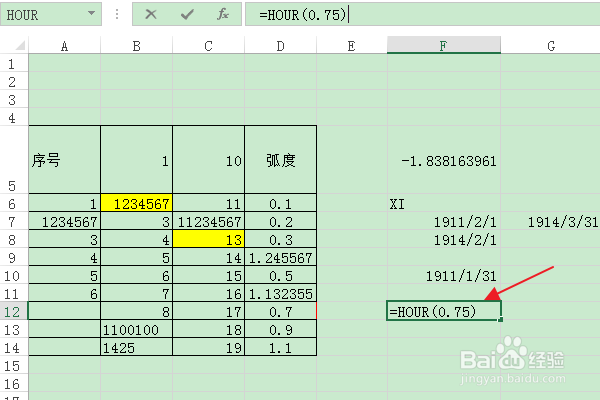Image resolution: width=600 pixels, height=400 pixels.
Task: Click cell containing 序号
Action: pyautogui.click(x=64, y=160)
